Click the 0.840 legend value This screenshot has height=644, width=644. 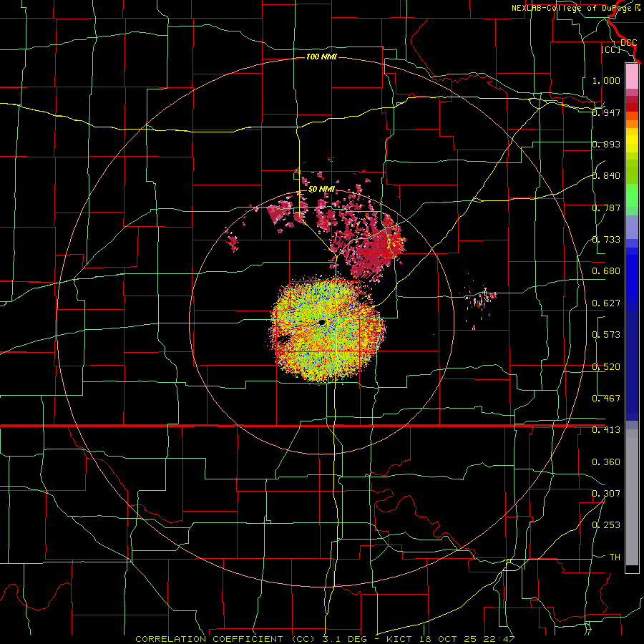click(x=606, y=176)
